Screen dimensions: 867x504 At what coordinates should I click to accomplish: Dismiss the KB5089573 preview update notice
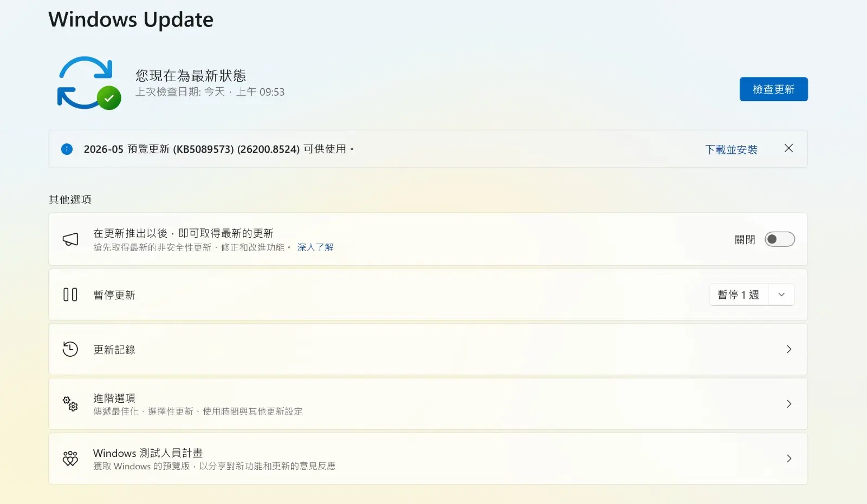[788, 148]
